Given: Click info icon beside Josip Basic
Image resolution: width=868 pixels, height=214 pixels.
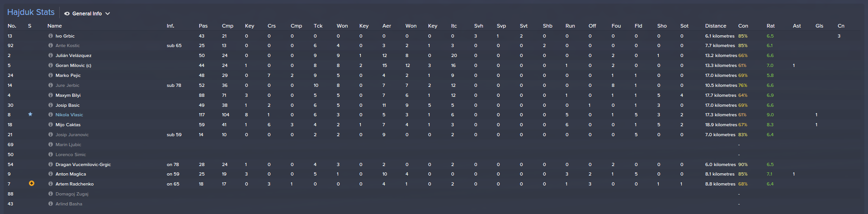Looking at the screenshot, I should (51, 105).
